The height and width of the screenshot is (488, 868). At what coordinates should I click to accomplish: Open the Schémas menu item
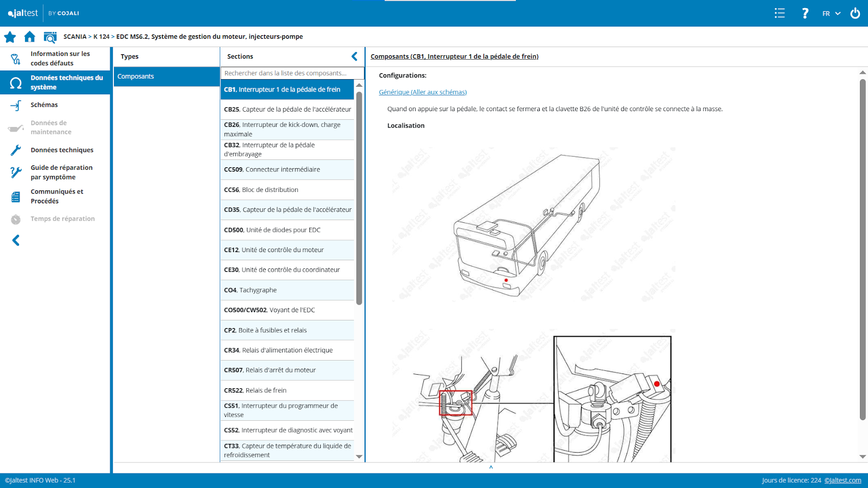pyautogui.click(x=55, y=105)
